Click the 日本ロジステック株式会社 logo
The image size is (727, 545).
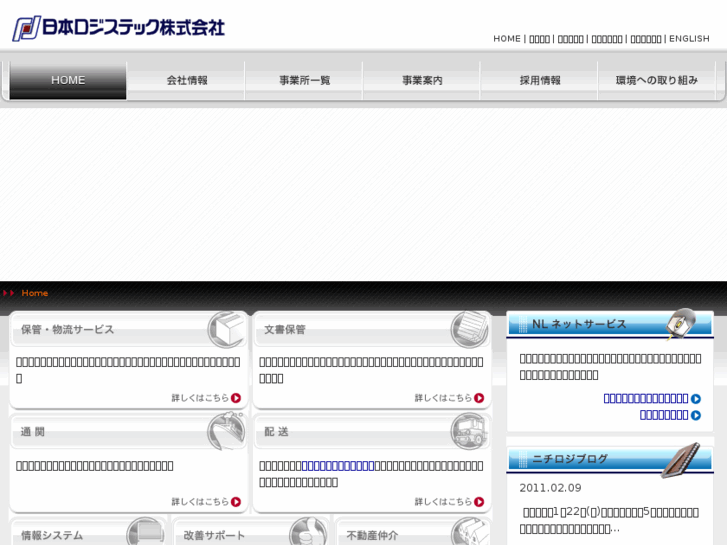point(119,28)
